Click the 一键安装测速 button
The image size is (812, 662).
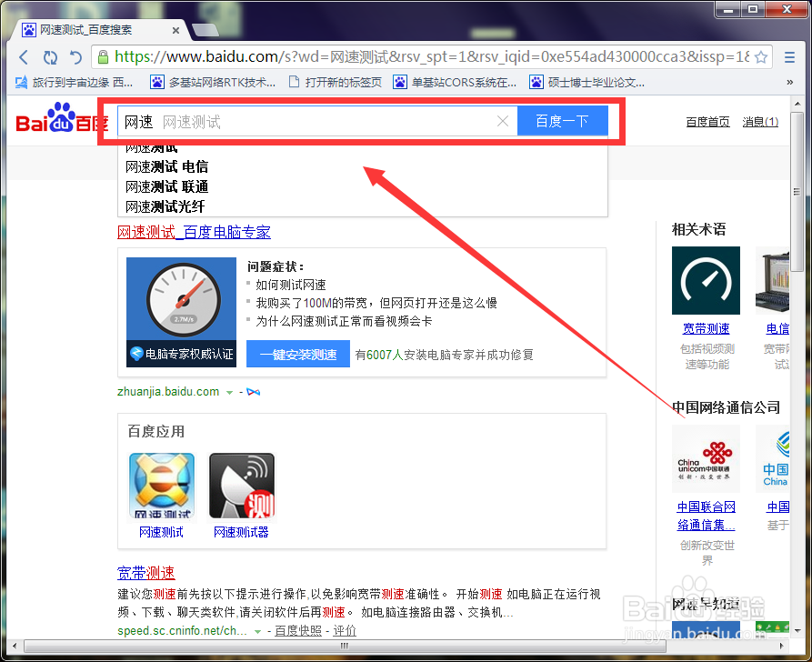pyautogui.click(x=297, y=355)
